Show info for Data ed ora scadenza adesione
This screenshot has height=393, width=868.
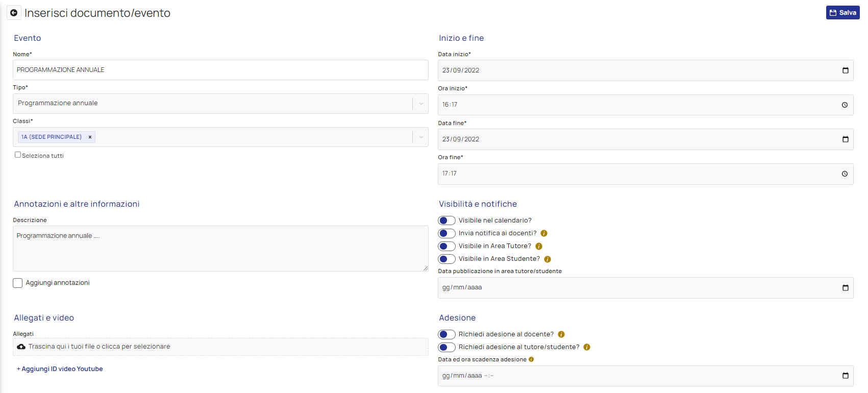(x=531, y=359)
